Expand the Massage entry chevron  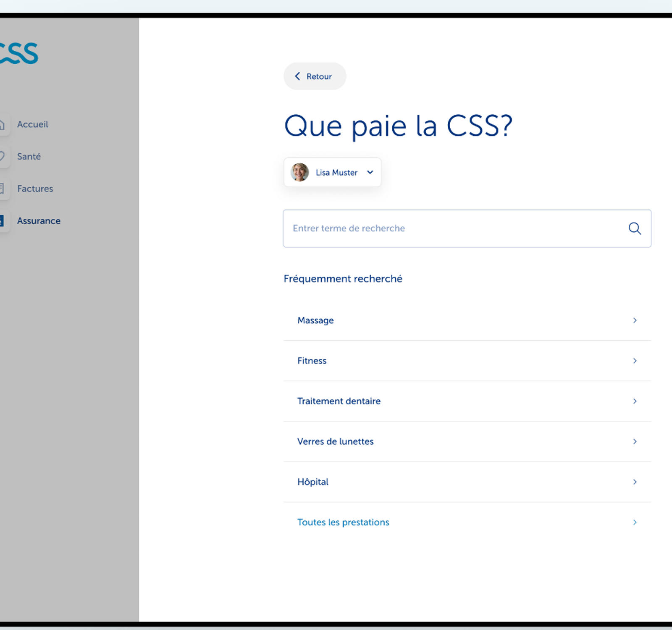point(635,320)
